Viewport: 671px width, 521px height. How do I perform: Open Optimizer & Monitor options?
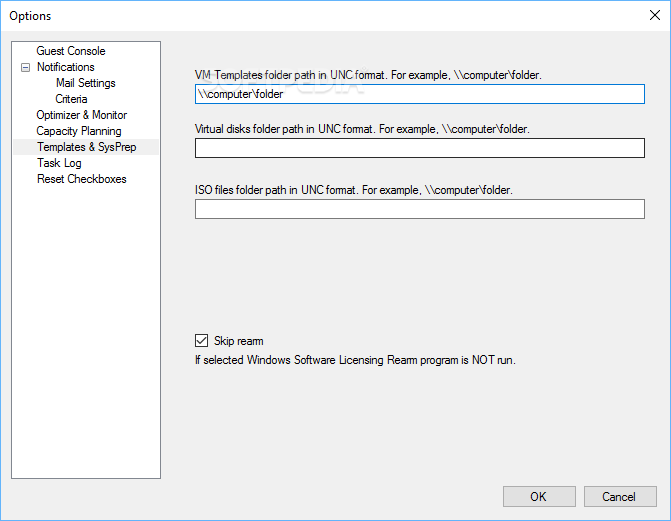(81, 115)
